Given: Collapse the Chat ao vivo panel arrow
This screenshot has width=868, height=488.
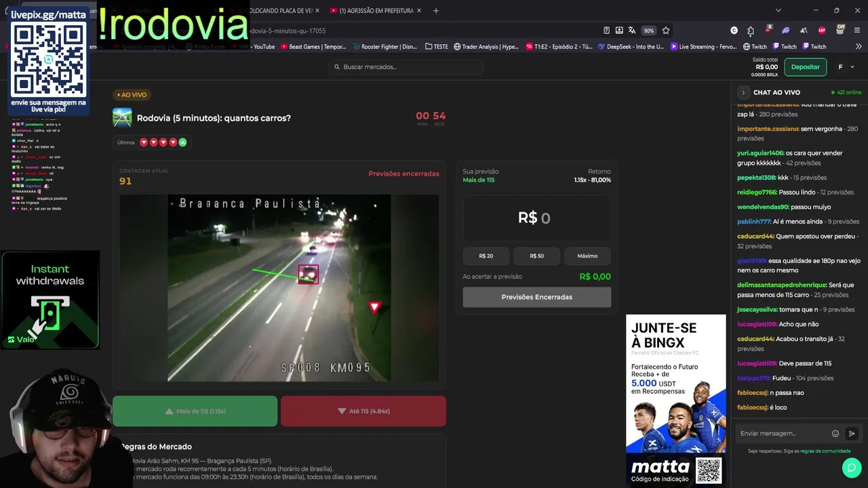Looking at the screenshot, I should coord(743,92).
